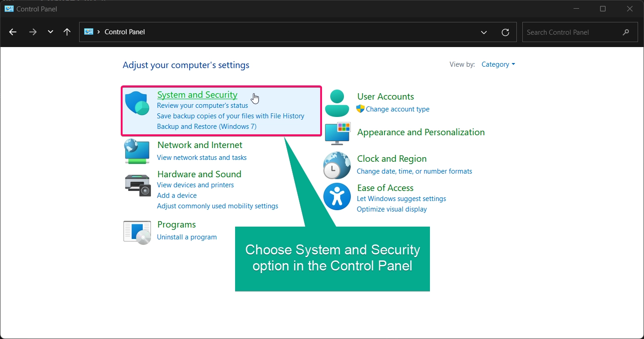
Task: Go up one level with up arrow
Action: [67, 32]
